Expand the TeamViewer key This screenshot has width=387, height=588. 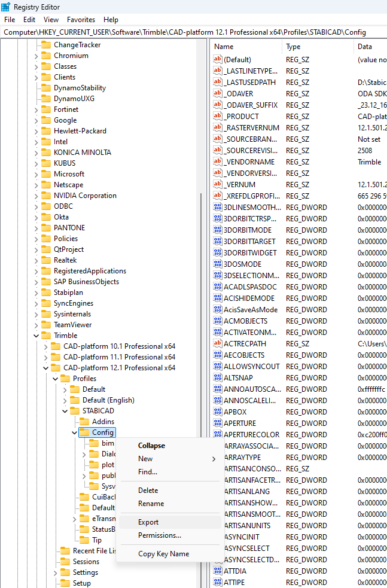click(36, 325)
